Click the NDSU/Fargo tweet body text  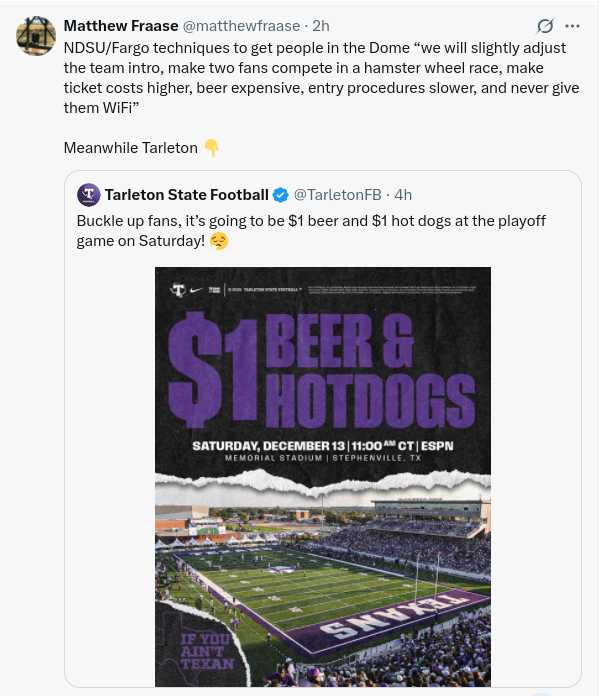(x=300, y=77)
